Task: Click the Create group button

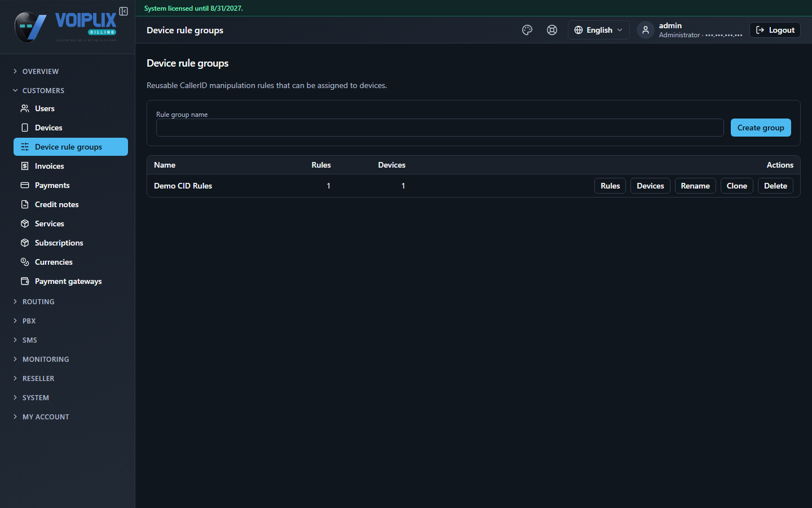Action: tap(761, 128)
